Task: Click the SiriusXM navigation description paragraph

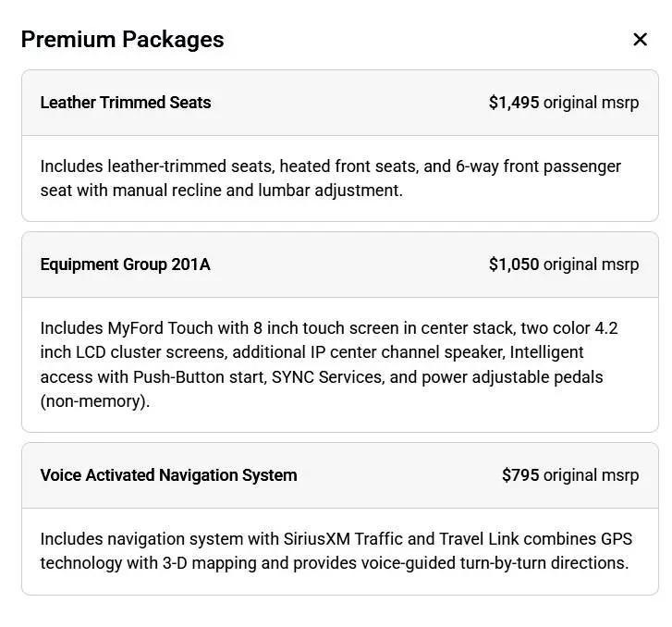Action: [x=336, y=551]
